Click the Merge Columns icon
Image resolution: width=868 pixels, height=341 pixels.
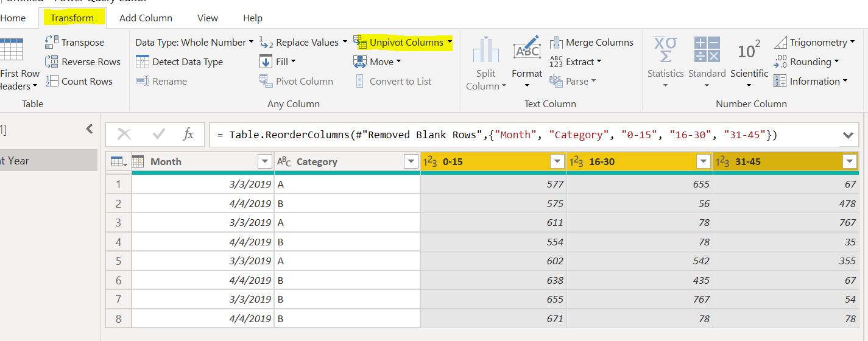[x=556, y=42]
